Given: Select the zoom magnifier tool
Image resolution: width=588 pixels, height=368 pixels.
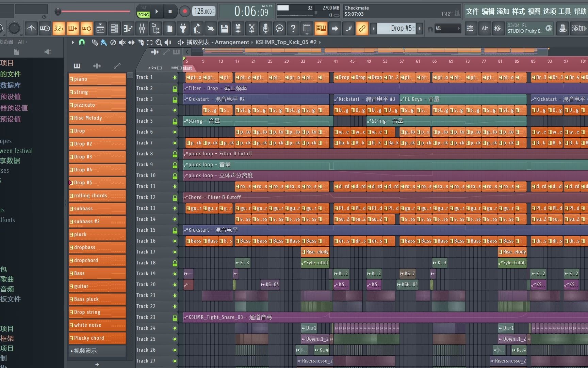Looking at the screenshot, I should pos(159,42).
